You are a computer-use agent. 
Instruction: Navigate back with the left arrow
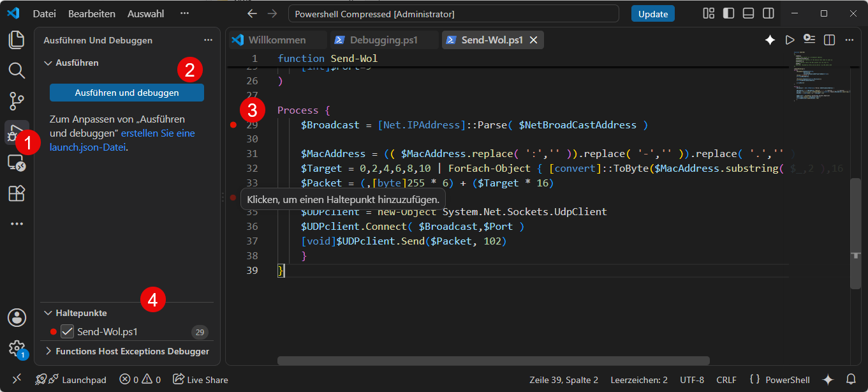[253, 13]
